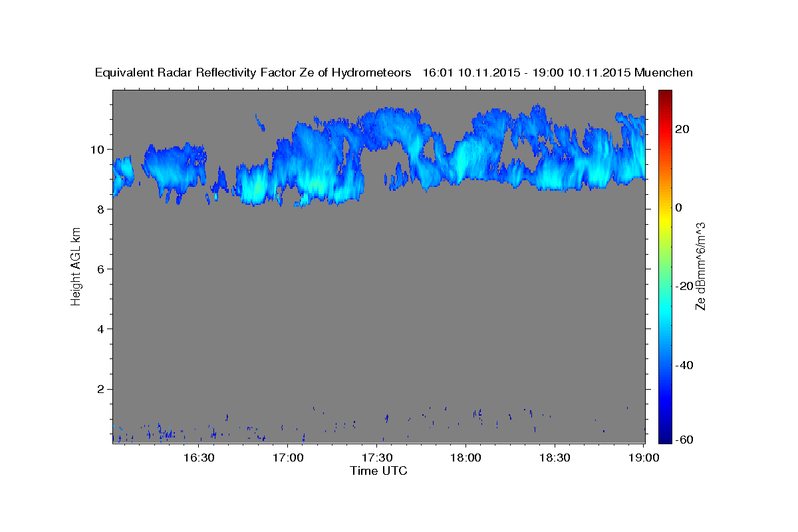The image size is (798, 532).
Task: Click the '18:30' time tick label
Action: pyautogui.click(x=555, y=458)
